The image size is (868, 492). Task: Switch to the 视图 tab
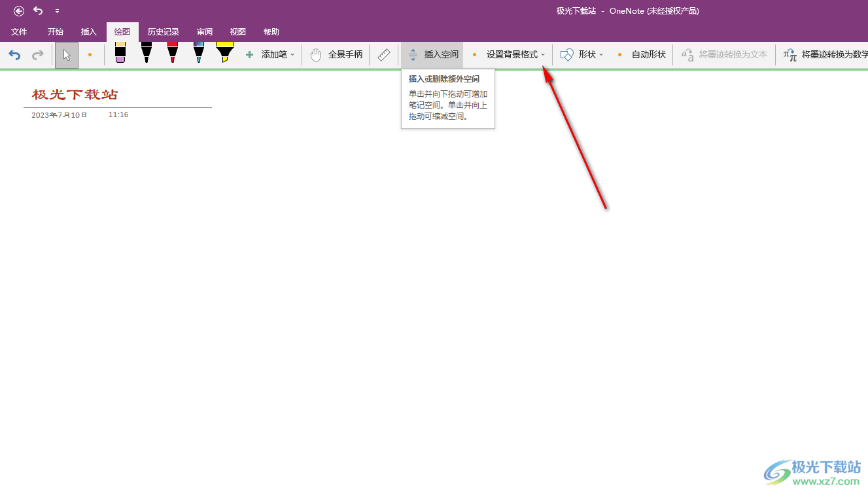click(238, 31)
